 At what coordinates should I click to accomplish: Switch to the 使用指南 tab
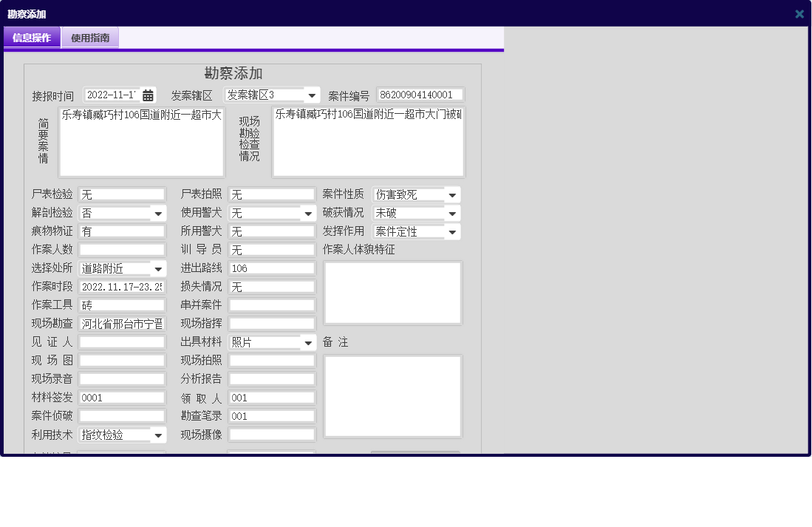(89, 36)
